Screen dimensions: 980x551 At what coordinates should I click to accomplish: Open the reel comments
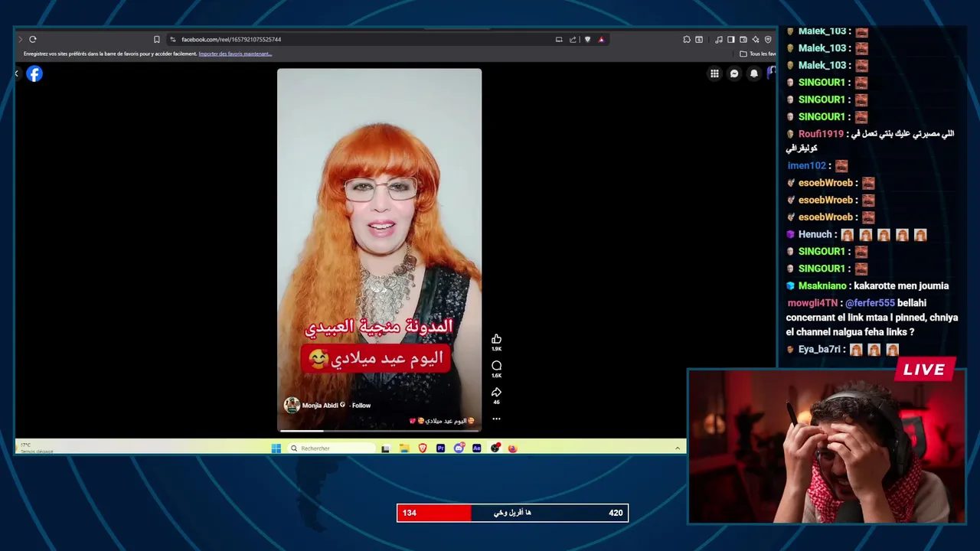pyautogui.click(x=496, y=366)
